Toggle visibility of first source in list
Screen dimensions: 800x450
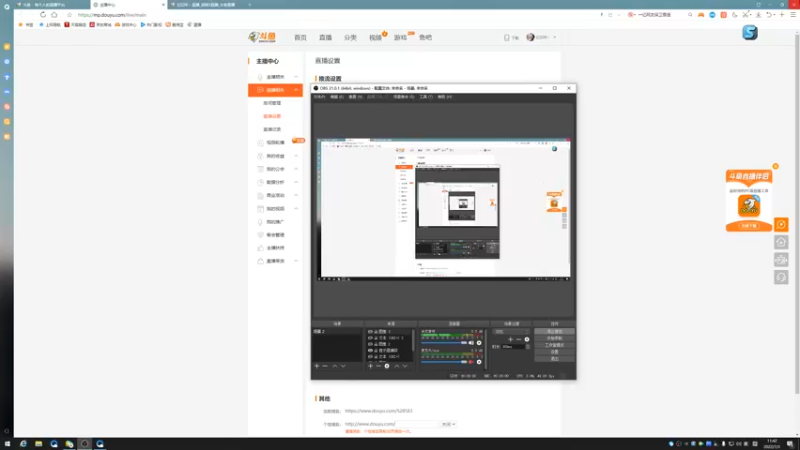(370, 332)
